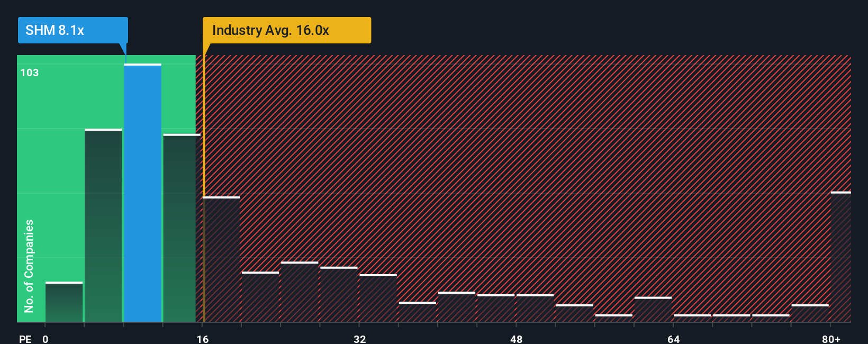Click the 32 tick label on x-axis
The height and width of the screenshot is (344, 868).
[359, 339]
